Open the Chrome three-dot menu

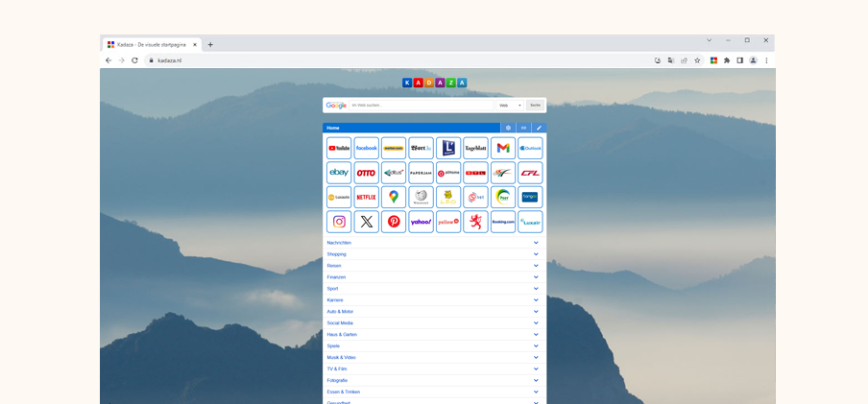pos(766,60)
